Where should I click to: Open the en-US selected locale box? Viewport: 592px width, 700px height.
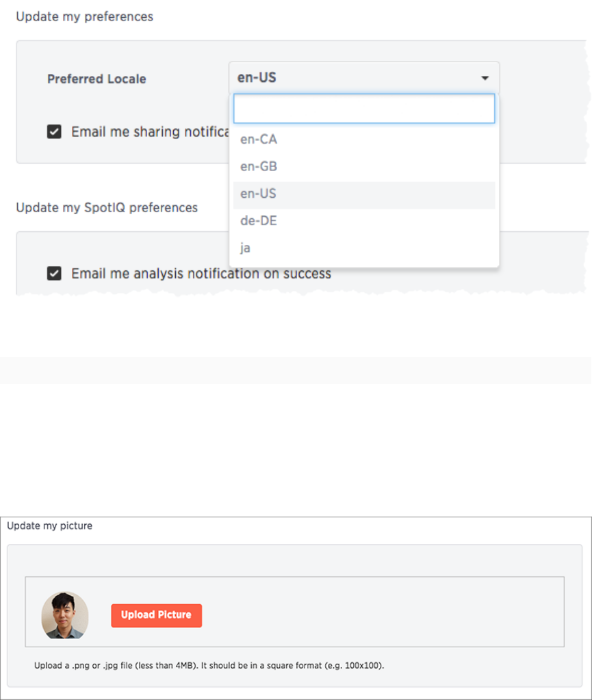[364, 78]
